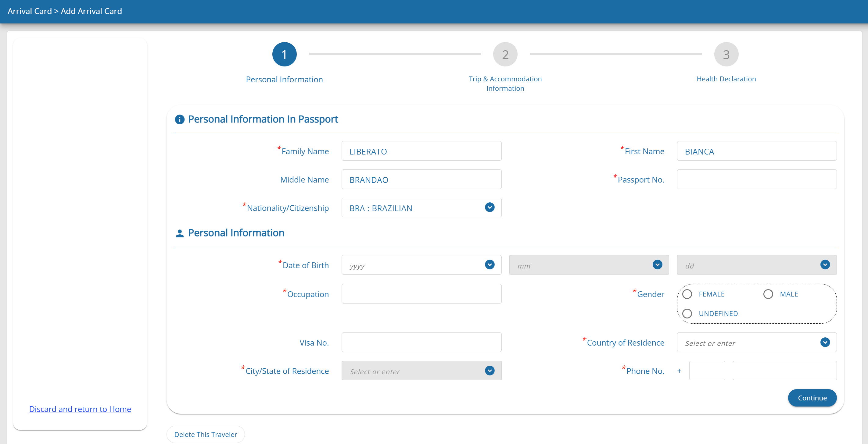Image resolution: width=868 pixels, height=444 pixels.
Task: Expand the Country of Residence dropdown
Action: [757, 342]
